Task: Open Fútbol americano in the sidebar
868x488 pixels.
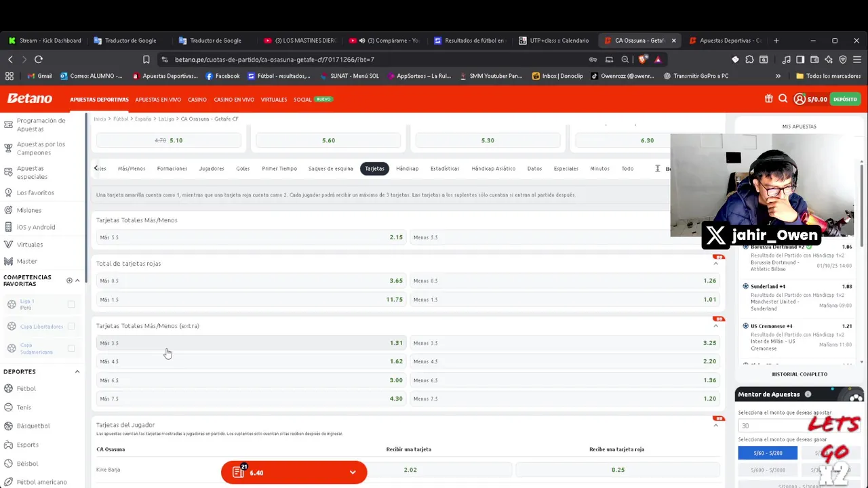Action: 42,482
